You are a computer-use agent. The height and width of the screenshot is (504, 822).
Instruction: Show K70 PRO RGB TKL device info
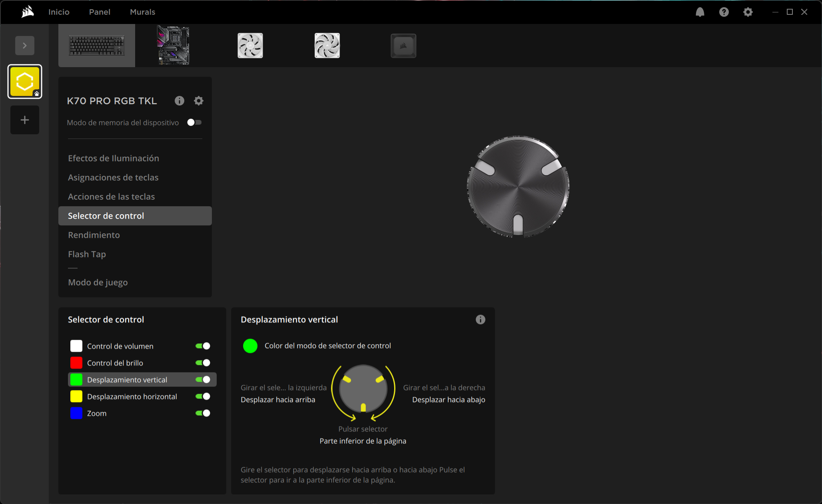180,101
